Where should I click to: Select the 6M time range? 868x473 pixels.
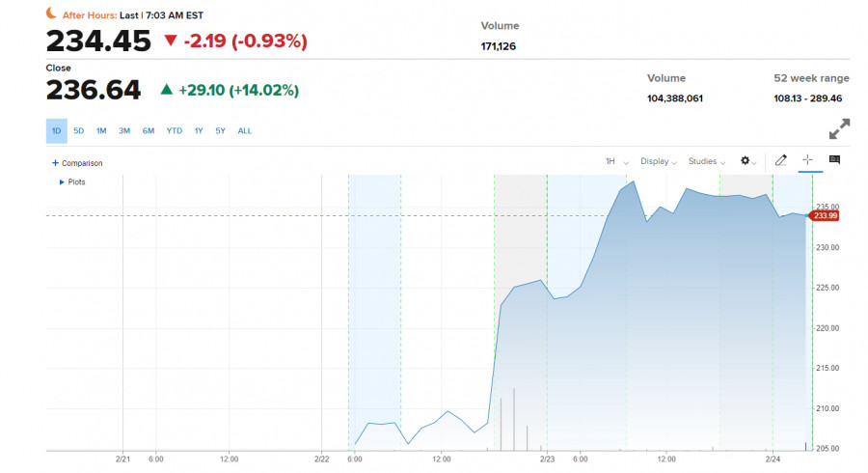click(149, 131)
